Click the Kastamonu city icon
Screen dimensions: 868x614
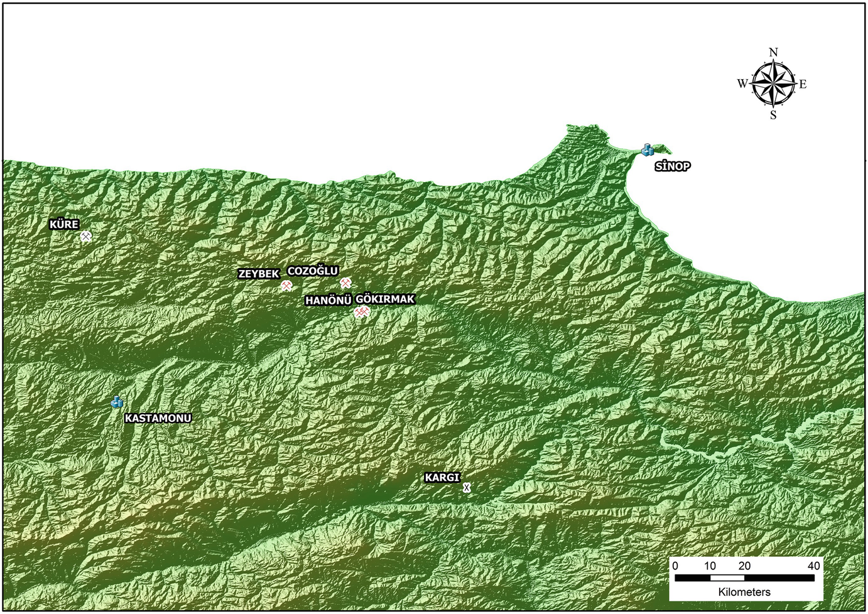pyautogui.click(x=117, y=402)
